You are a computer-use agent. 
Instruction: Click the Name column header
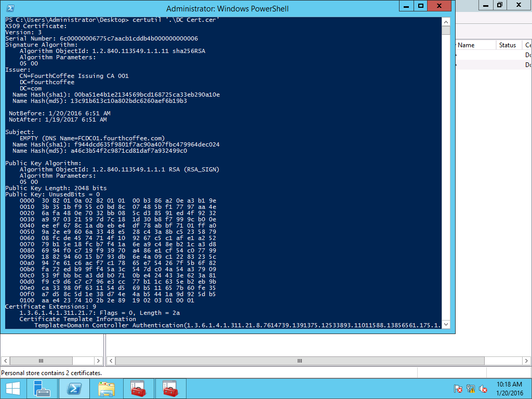[474, 45]
